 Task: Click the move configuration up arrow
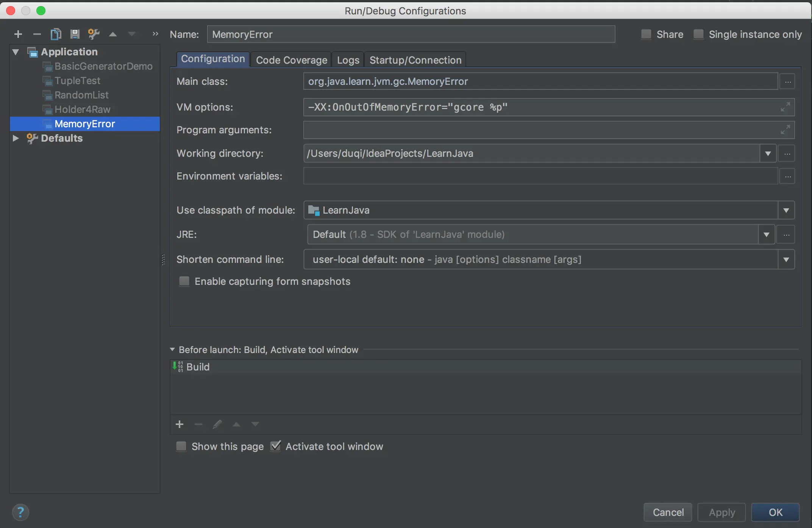(112, 34)
